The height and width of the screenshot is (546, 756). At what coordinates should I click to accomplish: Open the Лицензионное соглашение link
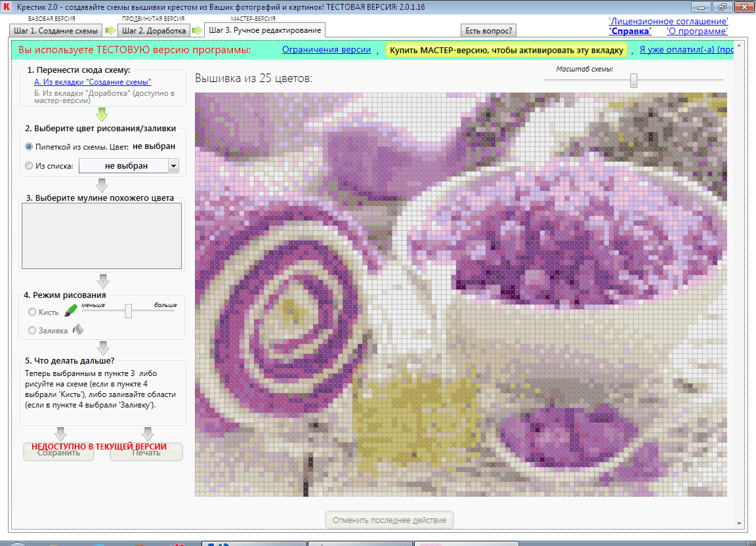pos(668,21)
